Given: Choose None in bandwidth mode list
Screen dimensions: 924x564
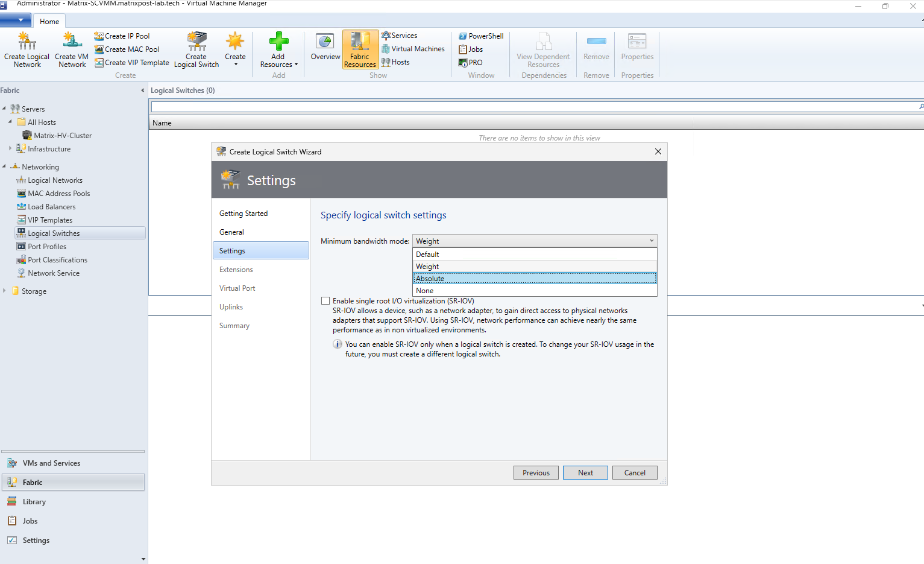Looking at the screenshot, I should click(535, 291).
